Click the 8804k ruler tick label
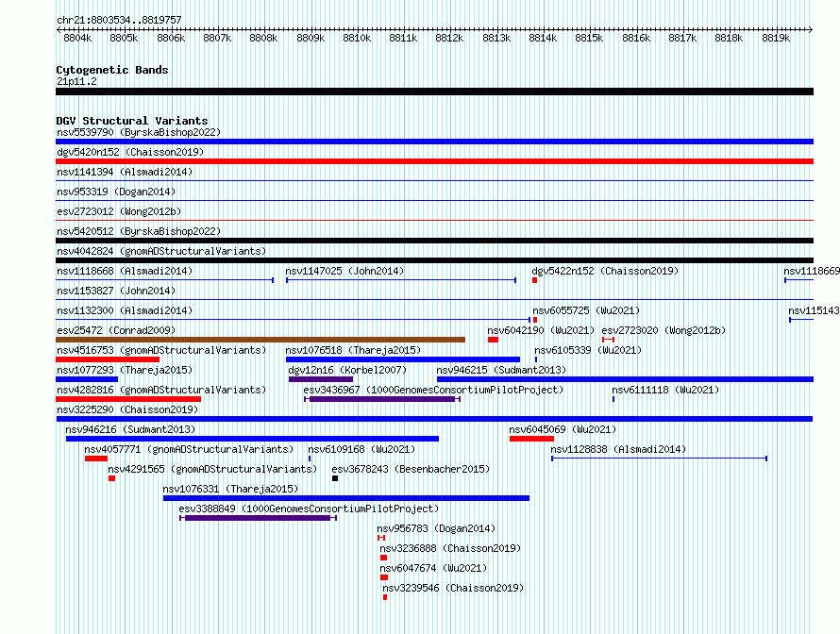Screen dimensions: 840x634 coord(77,38)
